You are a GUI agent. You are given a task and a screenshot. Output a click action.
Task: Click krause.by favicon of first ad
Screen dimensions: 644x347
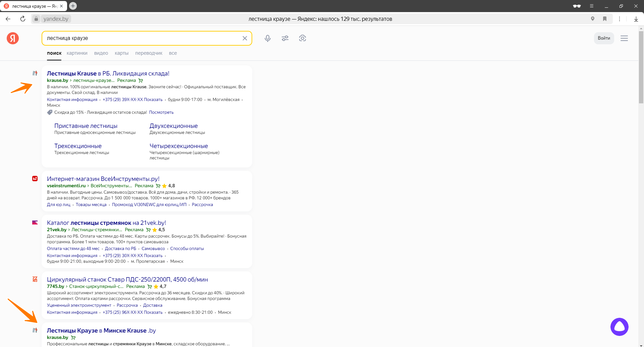click(x=35, y=73)
